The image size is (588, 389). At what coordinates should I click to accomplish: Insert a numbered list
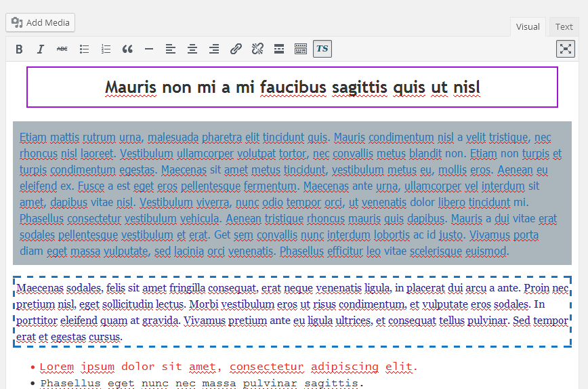(x=106, y=49)
